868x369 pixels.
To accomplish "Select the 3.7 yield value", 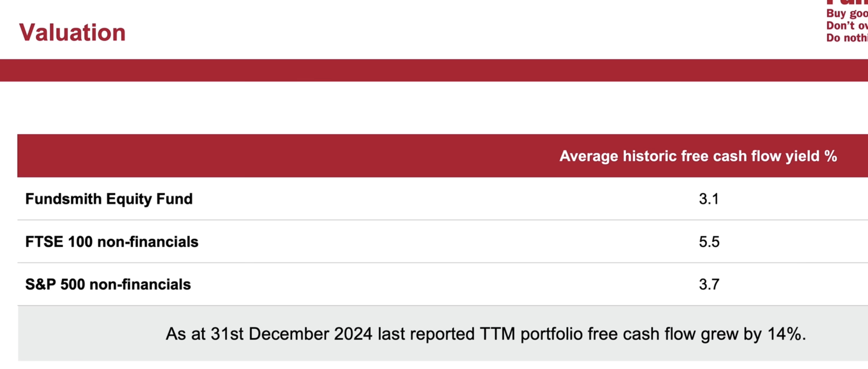I will 709,284.
